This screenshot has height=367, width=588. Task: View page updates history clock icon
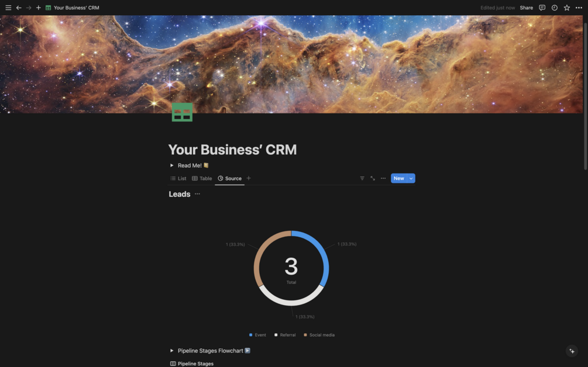(x=554, y=8)
